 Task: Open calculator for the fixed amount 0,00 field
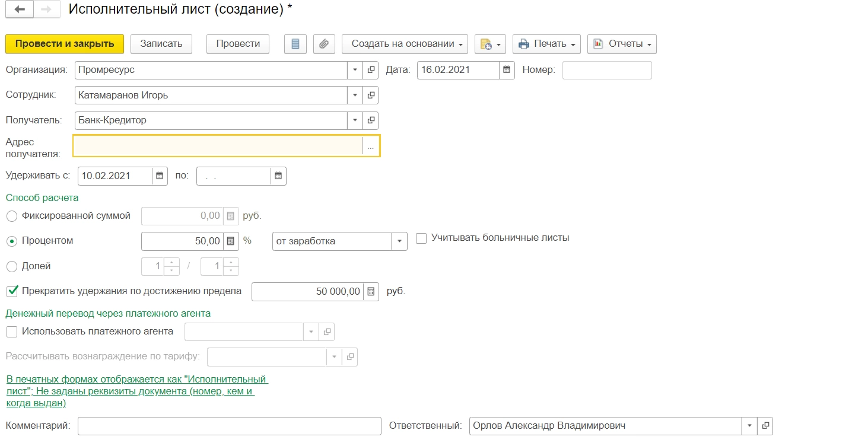click(x=231, y=216)
